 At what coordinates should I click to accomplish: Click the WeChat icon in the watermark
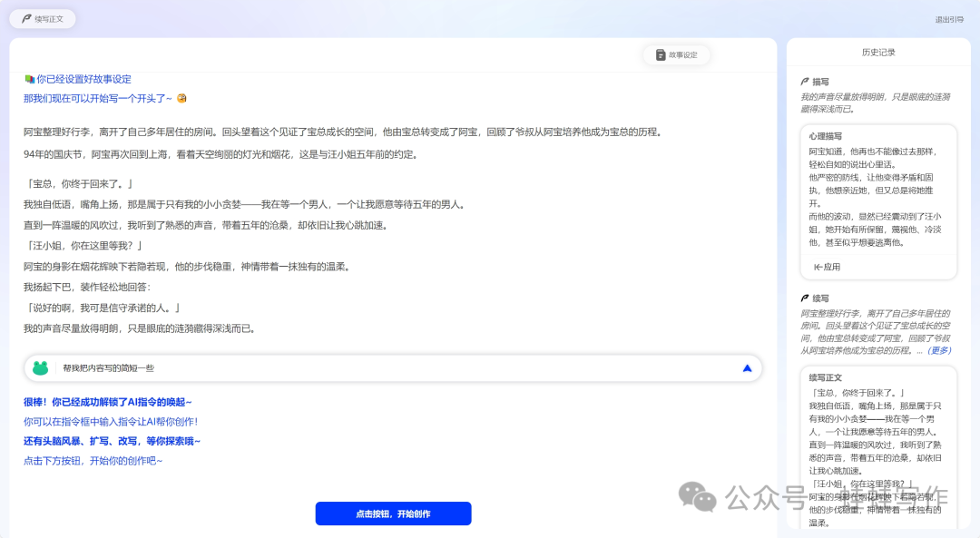click(699, 499)
